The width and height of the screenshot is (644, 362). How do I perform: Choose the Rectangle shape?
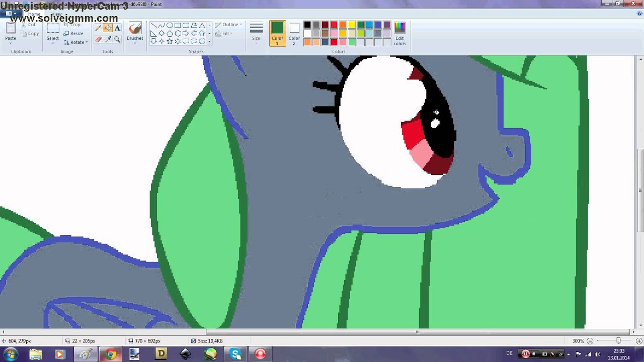[178, 25]
